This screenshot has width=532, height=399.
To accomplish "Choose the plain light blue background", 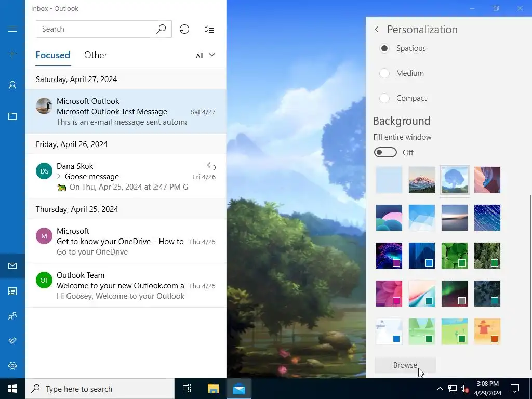I will pos(389,180).
